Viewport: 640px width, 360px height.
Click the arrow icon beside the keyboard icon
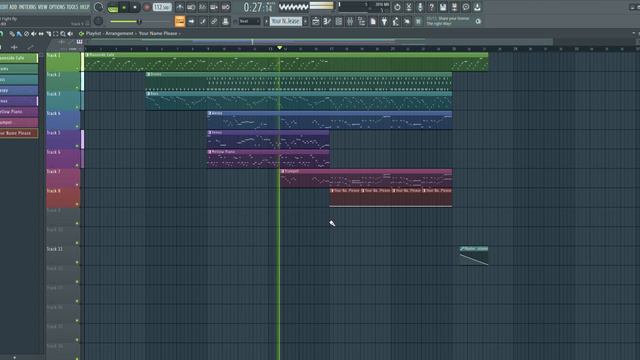(x=191, y=21)
